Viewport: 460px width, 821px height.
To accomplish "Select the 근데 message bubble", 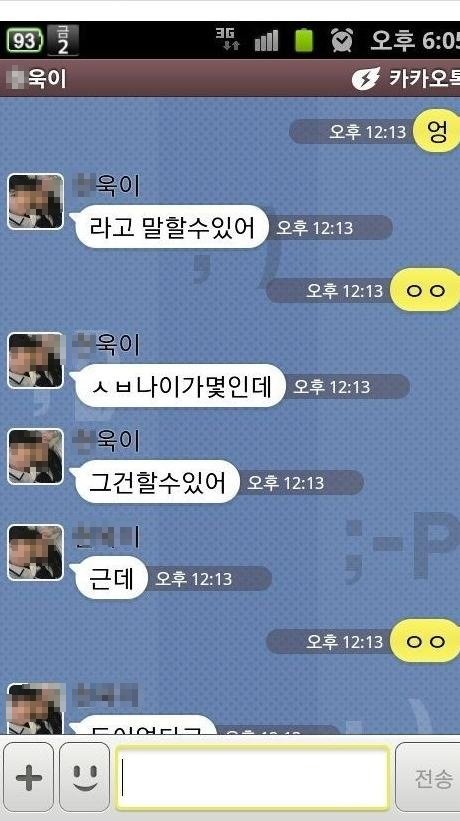I will coord(111,578).
